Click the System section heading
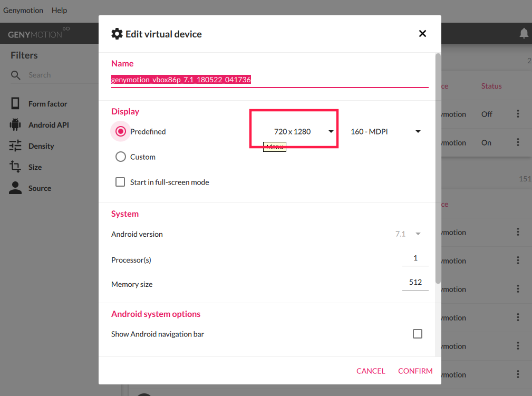Image resolution: width=532 pixels, height=396 pixels. click(125, 214)
